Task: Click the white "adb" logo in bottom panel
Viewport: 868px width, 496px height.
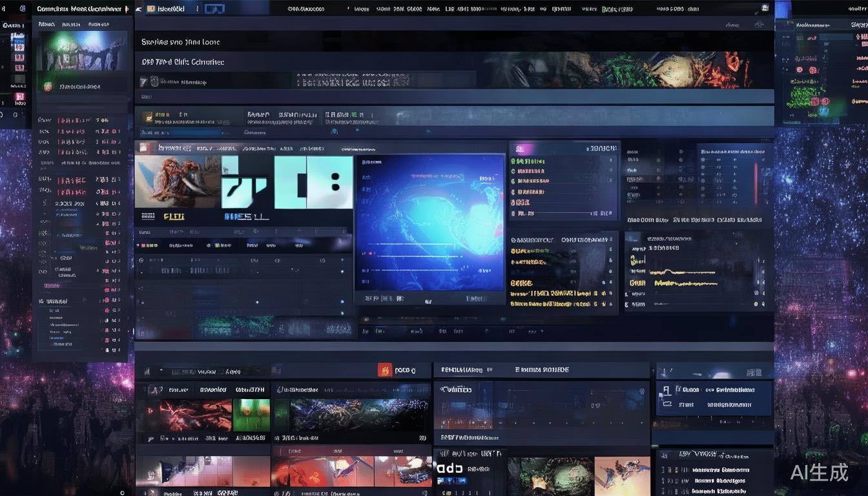Action: (x=449, y=469)
